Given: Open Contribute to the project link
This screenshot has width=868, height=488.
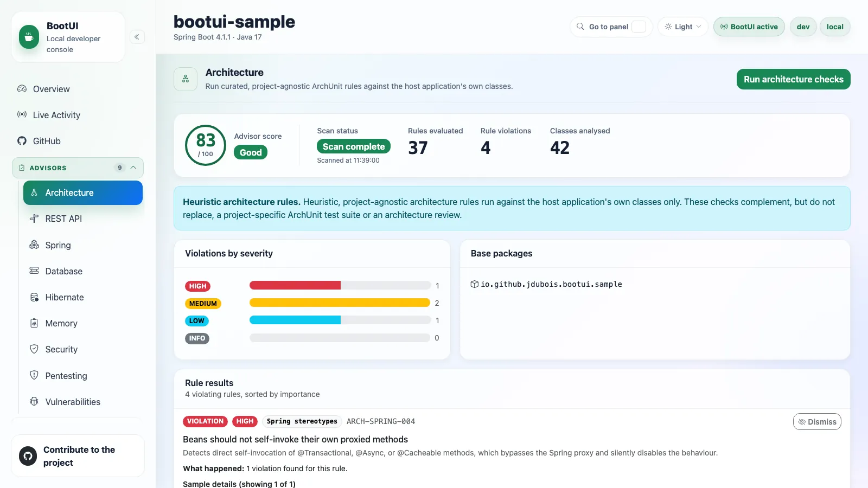Looking at the screenshot, I should (x=78, y=456).
